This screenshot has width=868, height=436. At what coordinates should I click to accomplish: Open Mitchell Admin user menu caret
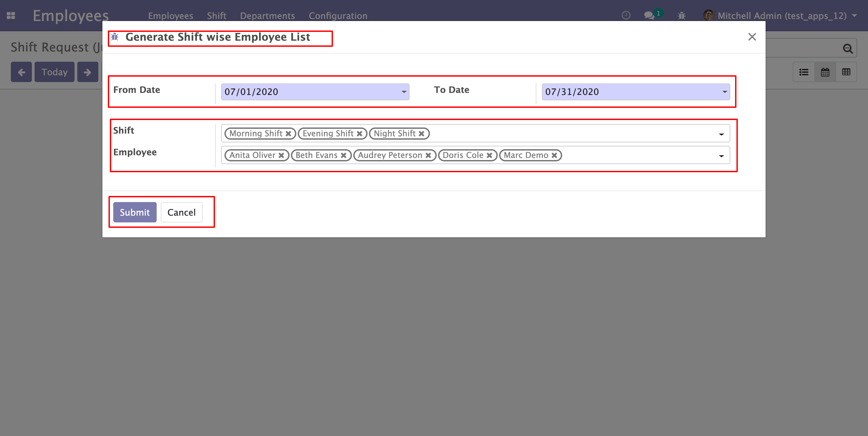tap(854, 16)
